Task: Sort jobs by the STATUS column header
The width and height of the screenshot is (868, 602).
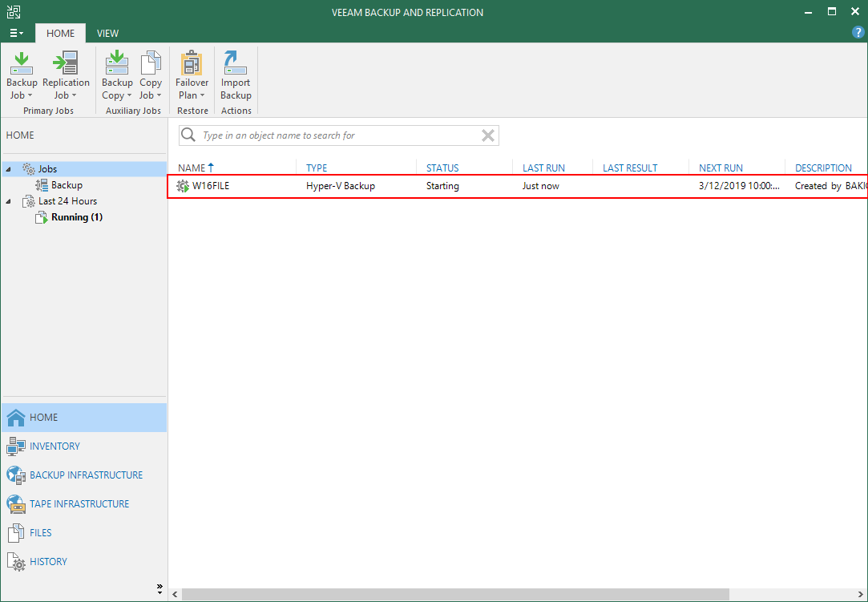Action: pyautogui.click(x=442, y=168)
